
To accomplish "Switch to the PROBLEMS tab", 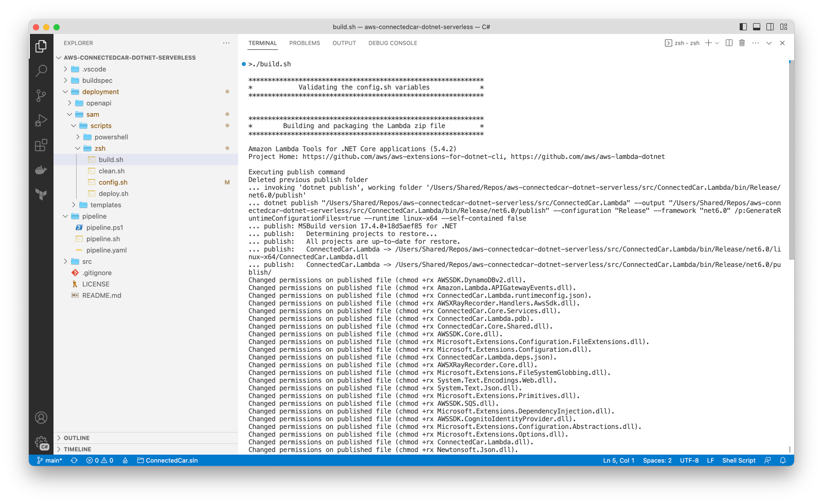I will click(305, 43).
